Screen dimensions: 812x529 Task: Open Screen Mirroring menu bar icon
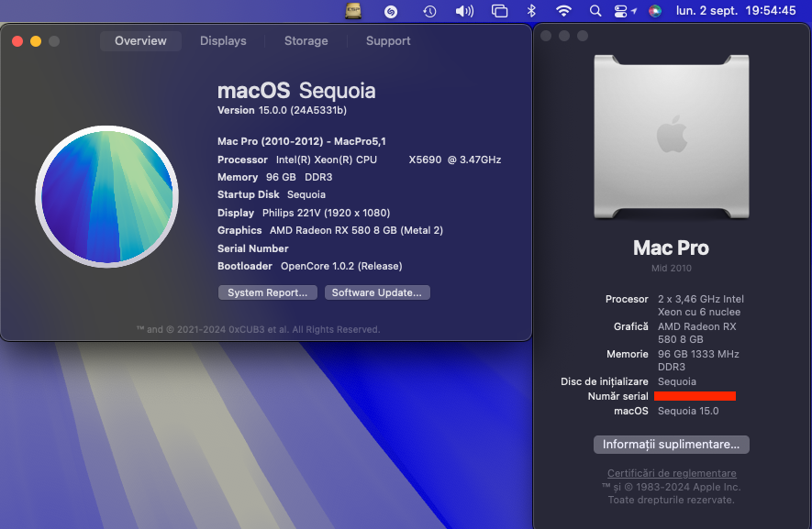point(499,11)
